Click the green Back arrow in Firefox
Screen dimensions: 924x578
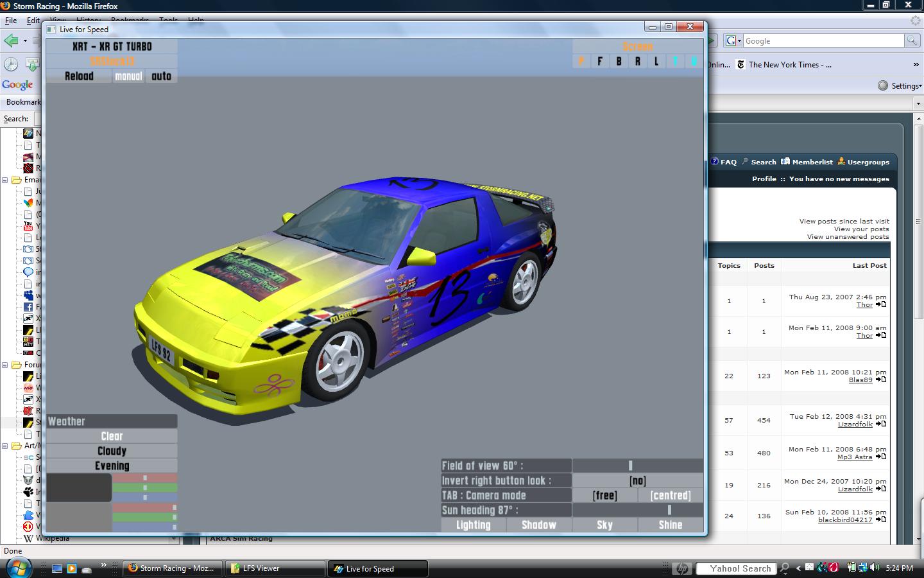pyautogui.click(x=12, y=40)
